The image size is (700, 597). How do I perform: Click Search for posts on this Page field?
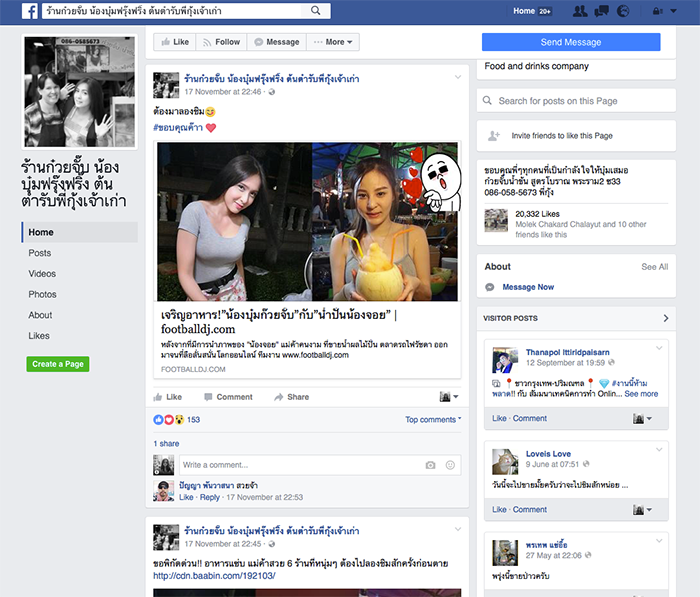point(576,101)
